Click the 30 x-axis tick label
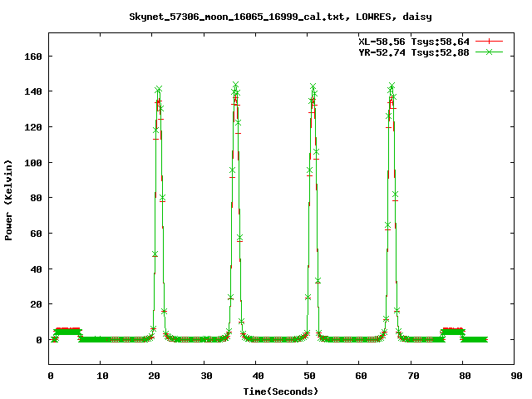The image size is (532, 399). tap(206, 376)
